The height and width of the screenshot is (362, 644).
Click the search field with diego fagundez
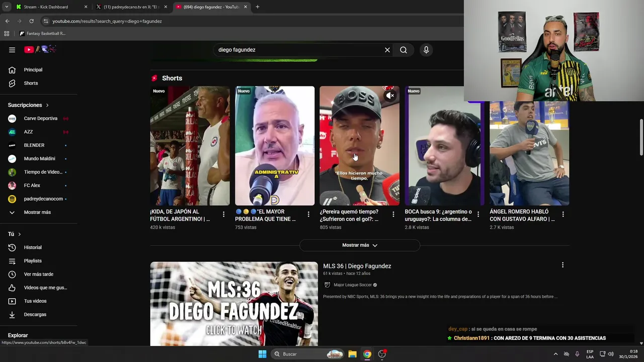click(298, 50)
